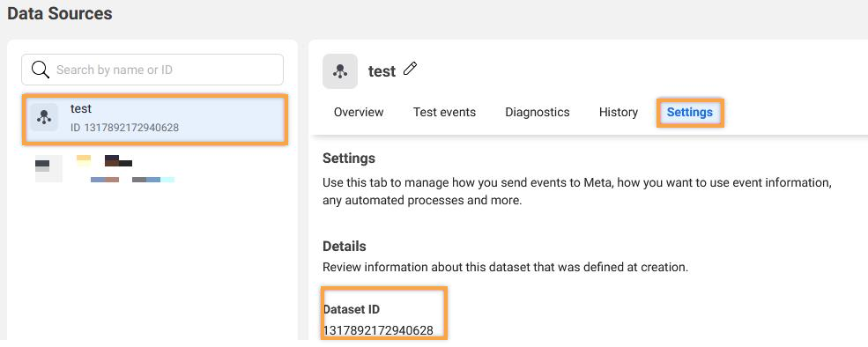Image resolution: width=868 pixels, height=347 pixels.
Task: Click the 'Use this tab to manage' description
Action: point(577,191)
